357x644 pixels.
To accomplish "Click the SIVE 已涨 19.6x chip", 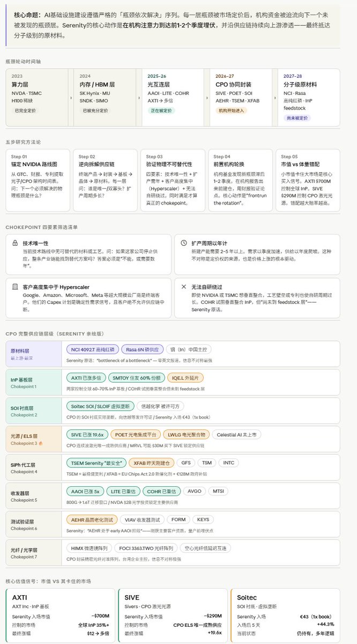I will click(x=88, y=435).
